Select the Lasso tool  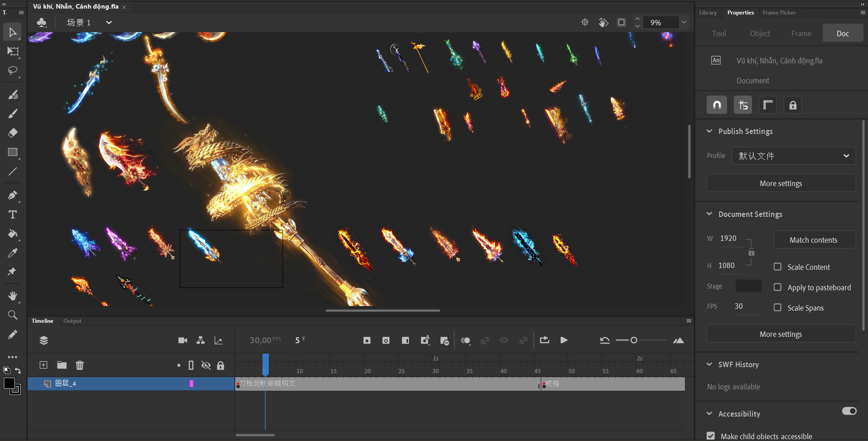coord(13,71)
